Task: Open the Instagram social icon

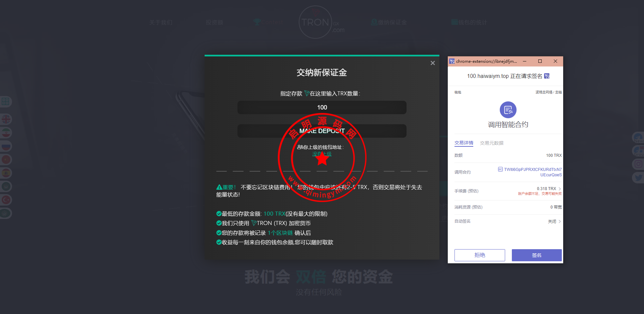Action: (x=638, y=164)
